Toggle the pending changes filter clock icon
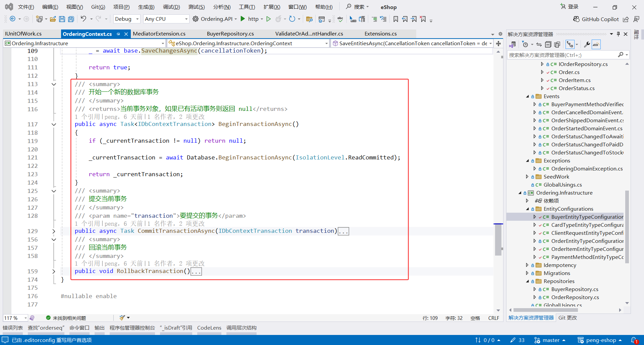This screenshot has height=345, width=644. coord(525,44)
